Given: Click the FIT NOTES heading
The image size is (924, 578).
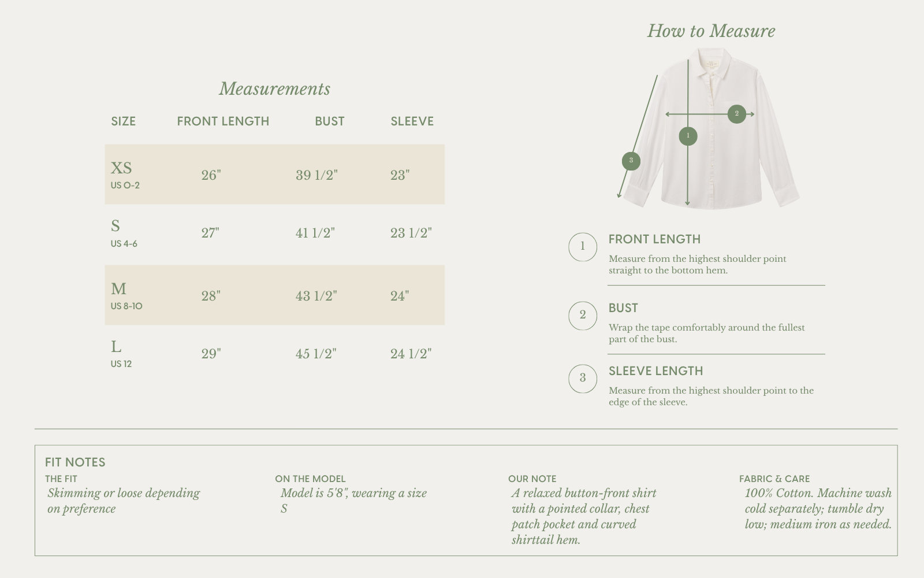Looking at the screenshot, I should click(x=75, y=462).
